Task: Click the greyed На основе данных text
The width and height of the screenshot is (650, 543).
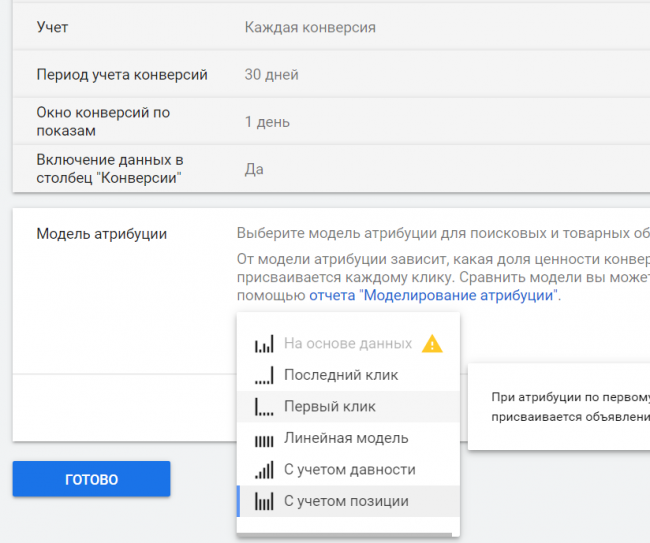Action: click(347, 343)
